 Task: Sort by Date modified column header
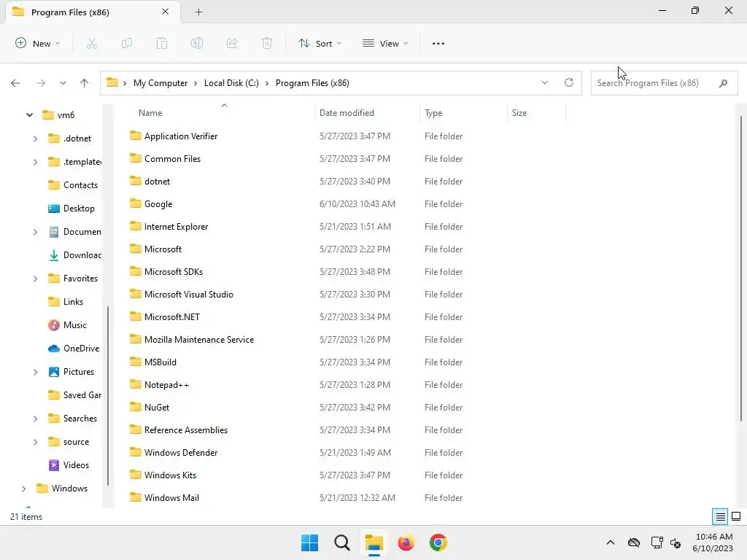pos(347,113)
